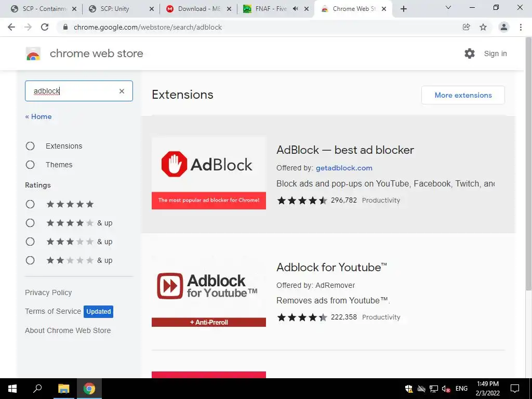The image size is (532, 399).
Task: Select the Extensions radio filter
Action: (x=30, y=146)
